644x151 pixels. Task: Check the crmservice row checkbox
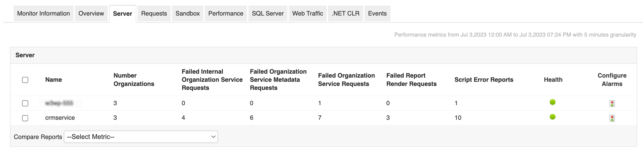tap(25, 118)
